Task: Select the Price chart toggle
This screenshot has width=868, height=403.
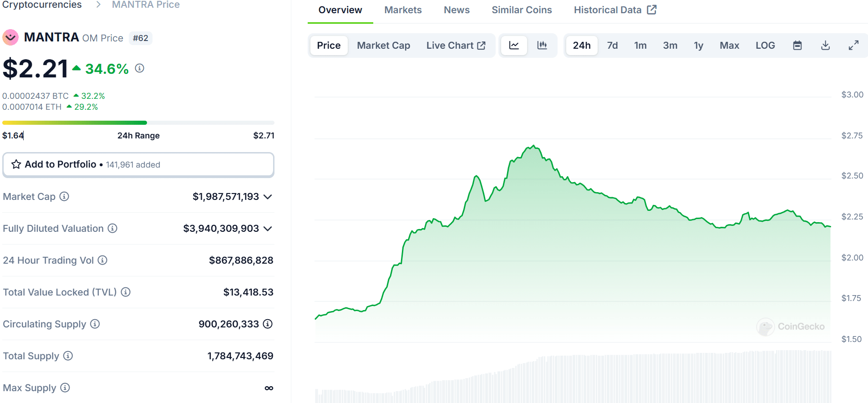Action: pyautogui.click(x=329, y=46)
